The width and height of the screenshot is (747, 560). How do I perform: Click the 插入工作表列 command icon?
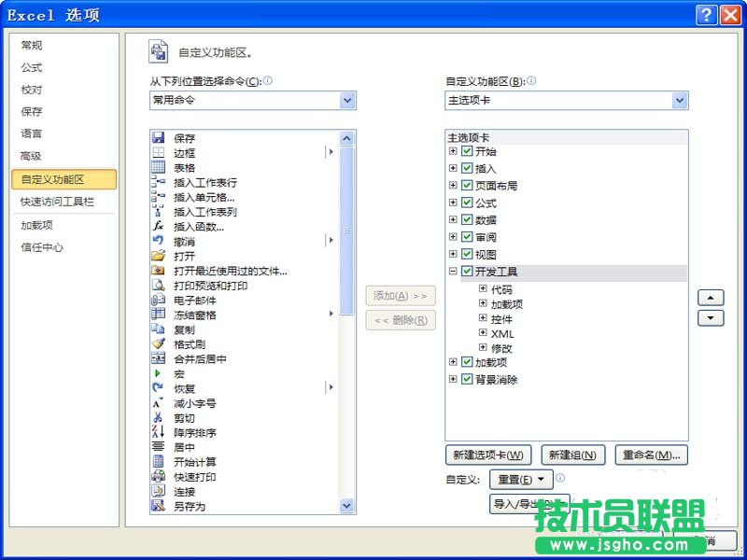(158, 212)
